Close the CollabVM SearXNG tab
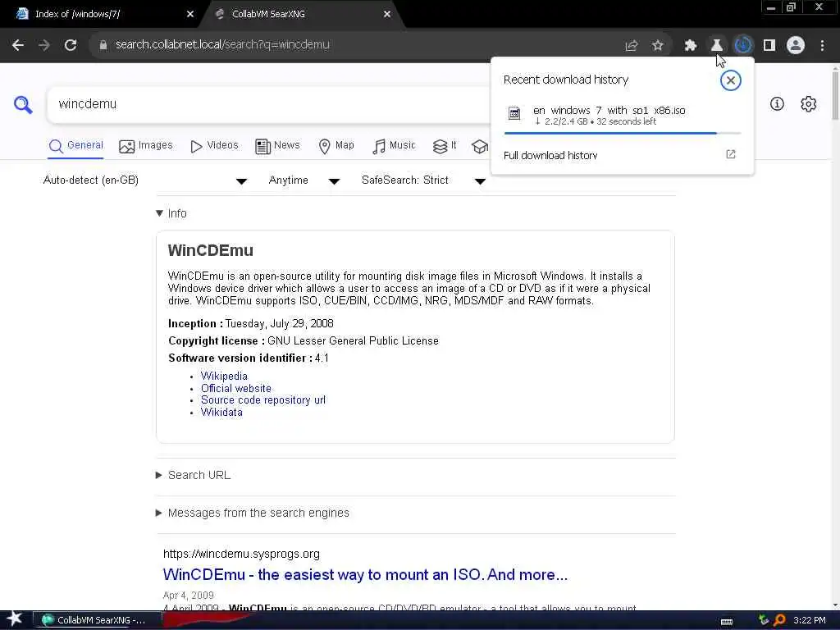 point(387,14)
